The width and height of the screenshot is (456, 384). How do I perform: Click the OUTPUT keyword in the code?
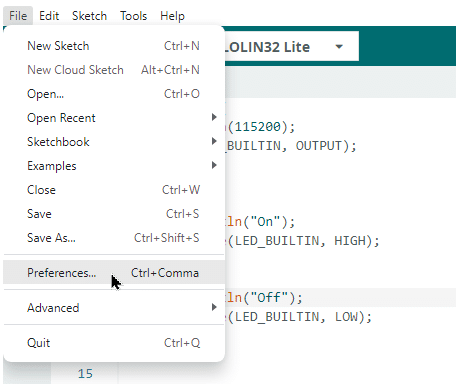coord(319,146)
